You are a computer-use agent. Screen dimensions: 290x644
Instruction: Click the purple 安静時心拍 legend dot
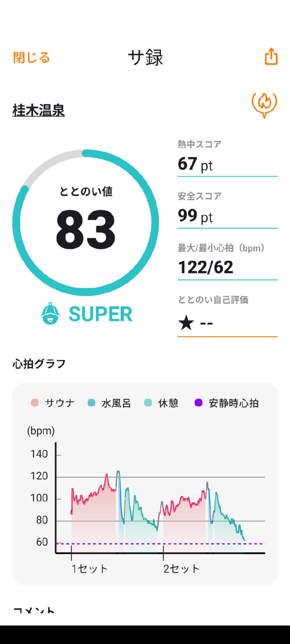(x=198, y=403)
